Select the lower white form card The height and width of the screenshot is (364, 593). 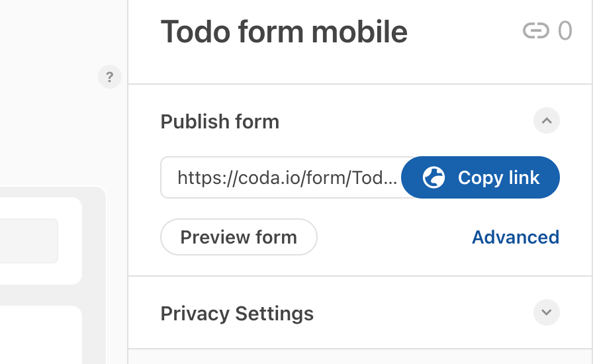[x=40, y=334]
